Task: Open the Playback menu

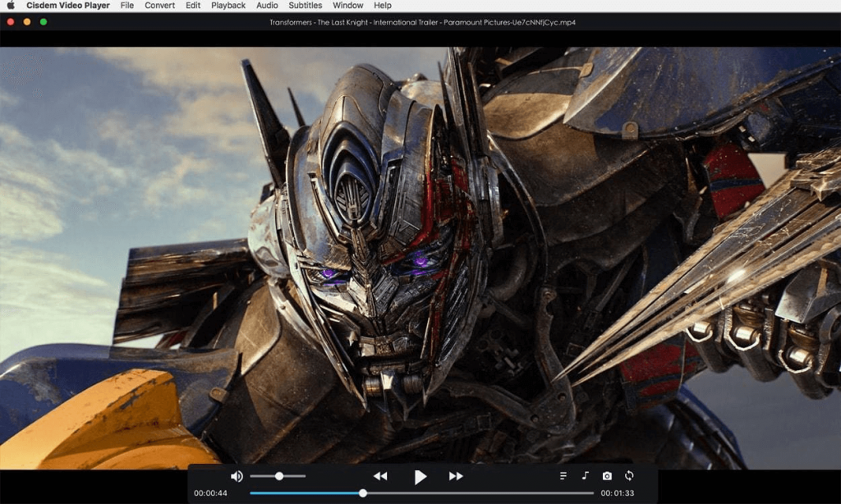Action: pos(227,6)
